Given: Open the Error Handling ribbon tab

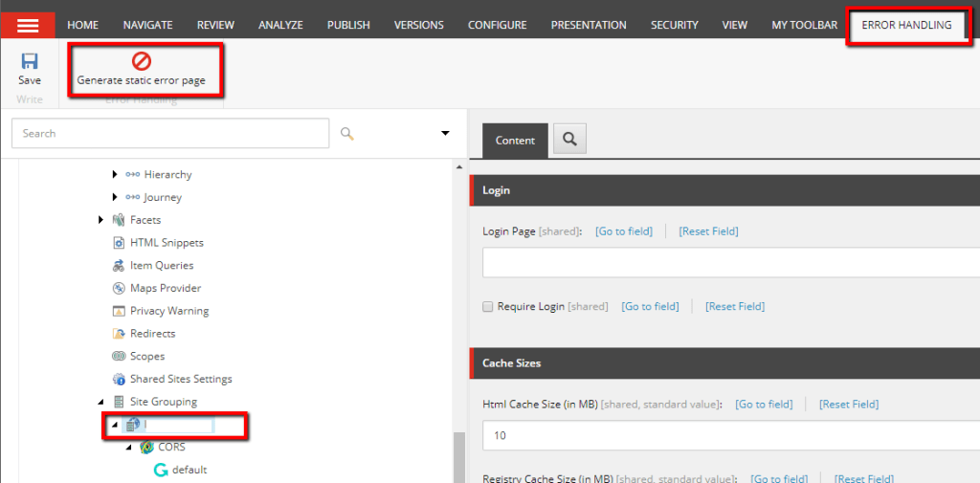Looking at the screenshot, I should pos(906,25).
